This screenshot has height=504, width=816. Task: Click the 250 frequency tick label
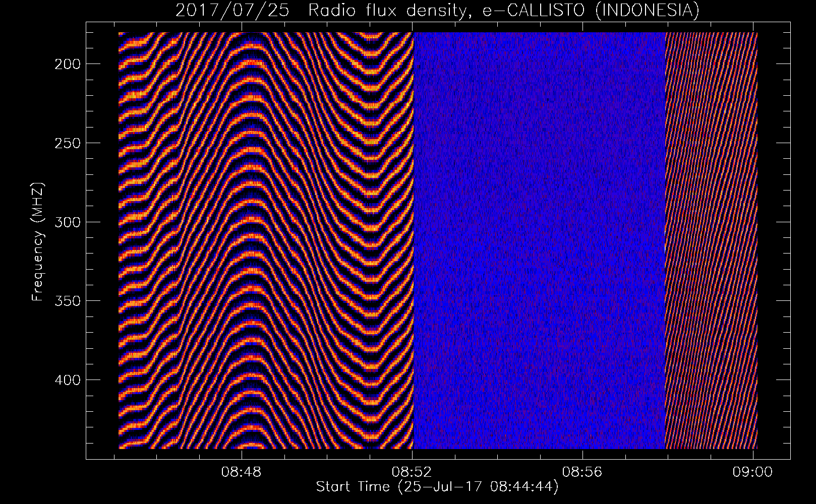point(67,143)
